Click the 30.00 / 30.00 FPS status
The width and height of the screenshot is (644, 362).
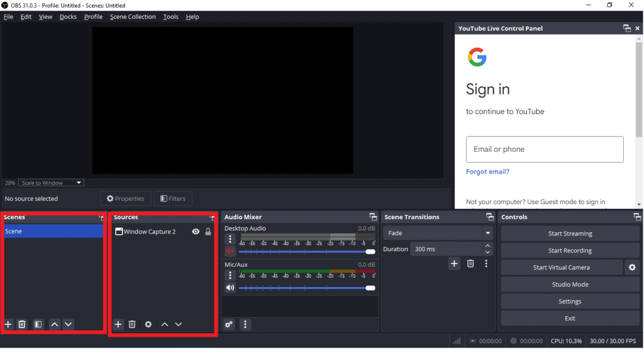point(613,341)
